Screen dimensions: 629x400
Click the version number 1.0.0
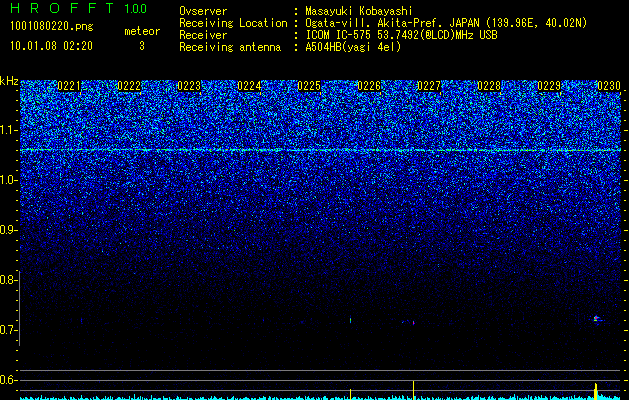tap(135, 9)
